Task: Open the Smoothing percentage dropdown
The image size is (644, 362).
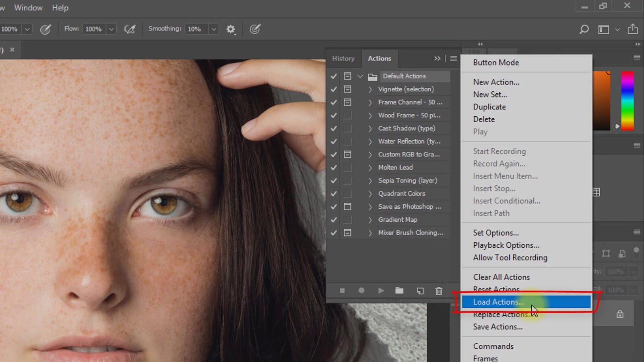Action: click(x=214, y=29)
